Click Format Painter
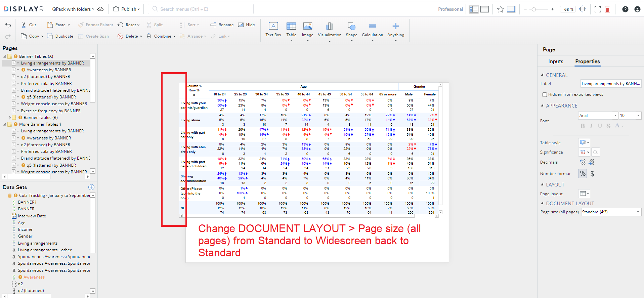644x298 pixels. (96, 25)
